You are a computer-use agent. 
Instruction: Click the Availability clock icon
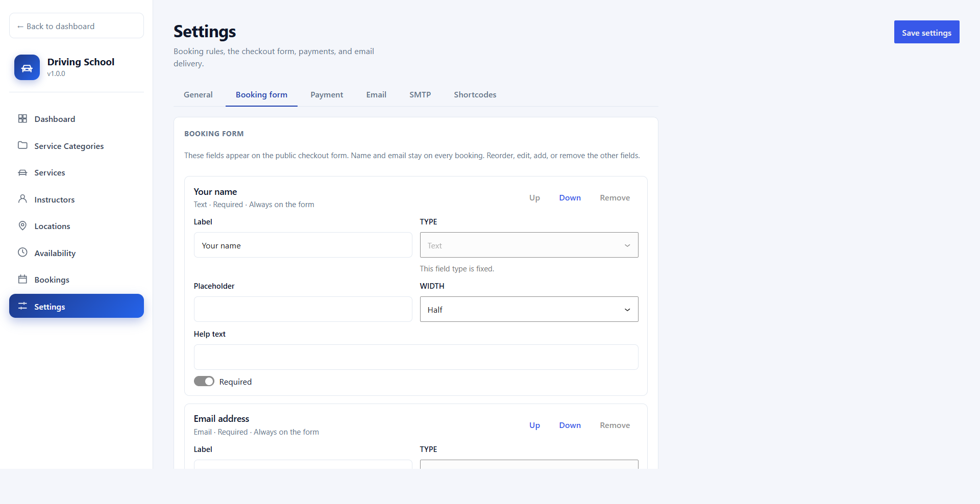22,253
